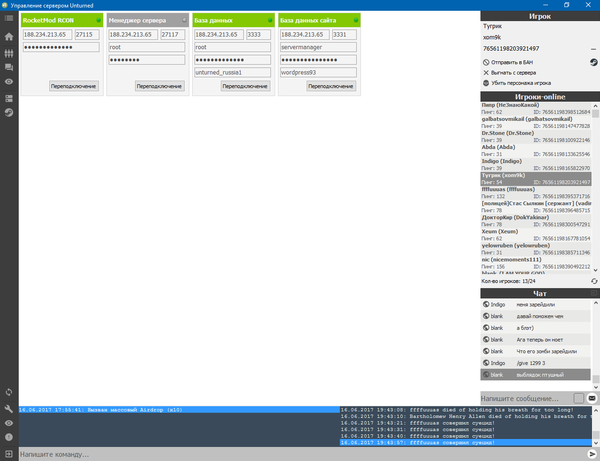
Task: Select chat message 'Ага теперь он ноет'
Action: [x=536, y=339]
